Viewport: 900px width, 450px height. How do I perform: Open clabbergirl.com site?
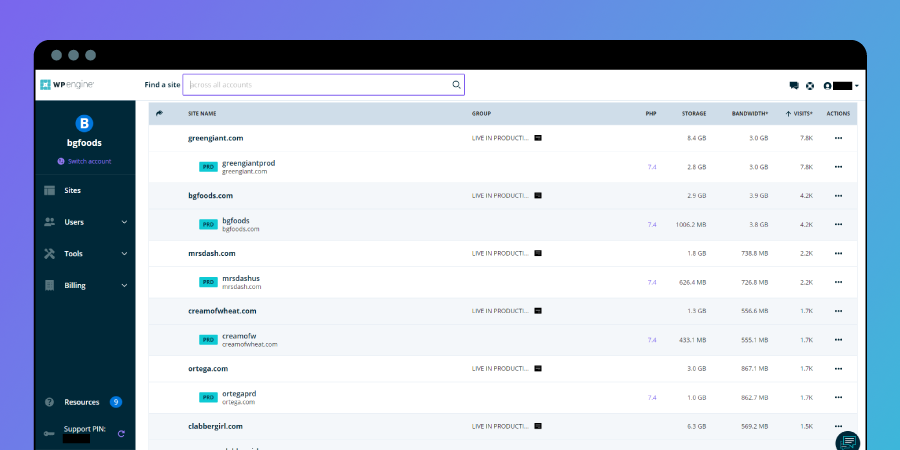(215, 426)
